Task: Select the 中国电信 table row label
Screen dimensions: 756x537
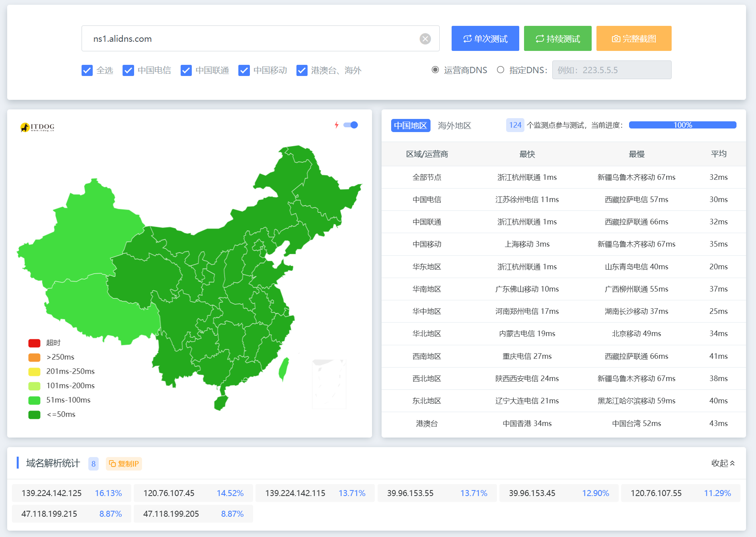Action: pos(427,200)
